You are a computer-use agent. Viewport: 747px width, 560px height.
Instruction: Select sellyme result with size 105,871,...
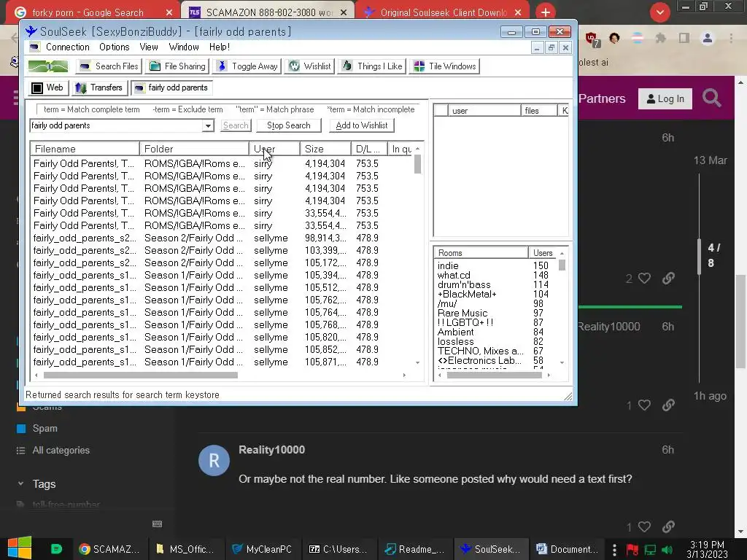[x=222, y=362]
